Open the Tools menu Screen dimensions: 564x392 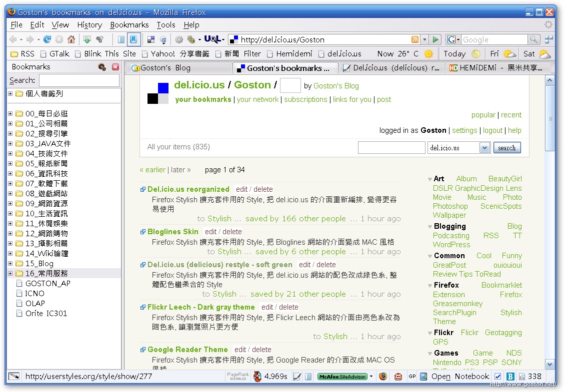pos(166,25)
